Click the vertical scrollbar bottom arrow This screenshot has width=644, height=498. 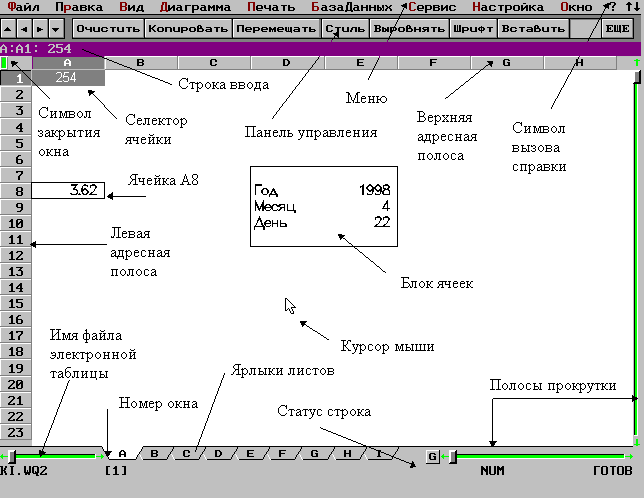tap(637, 442)
